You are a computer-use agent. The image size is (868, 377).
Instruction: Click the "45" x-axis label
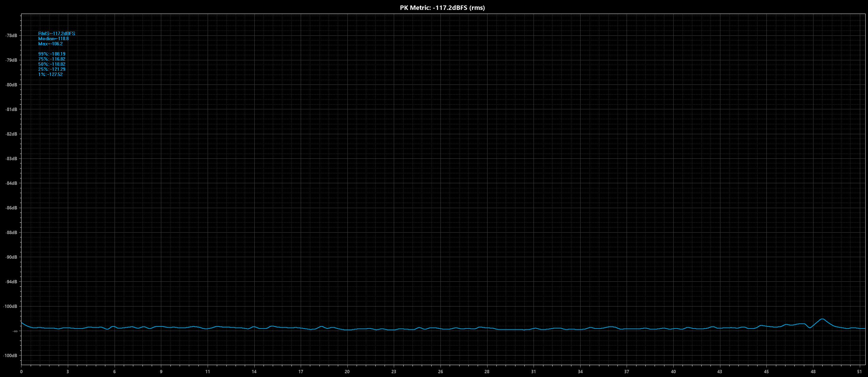click(x=766, y=372)
